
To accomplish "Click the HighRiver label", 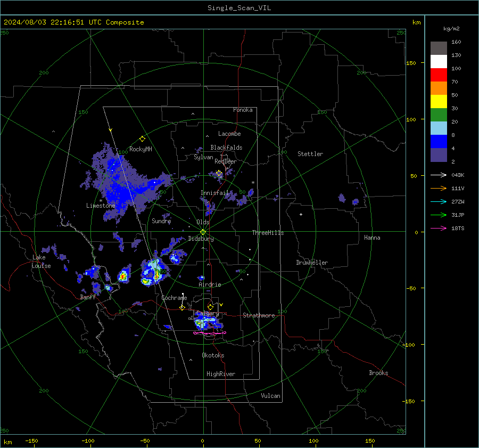I will [221, 374].
